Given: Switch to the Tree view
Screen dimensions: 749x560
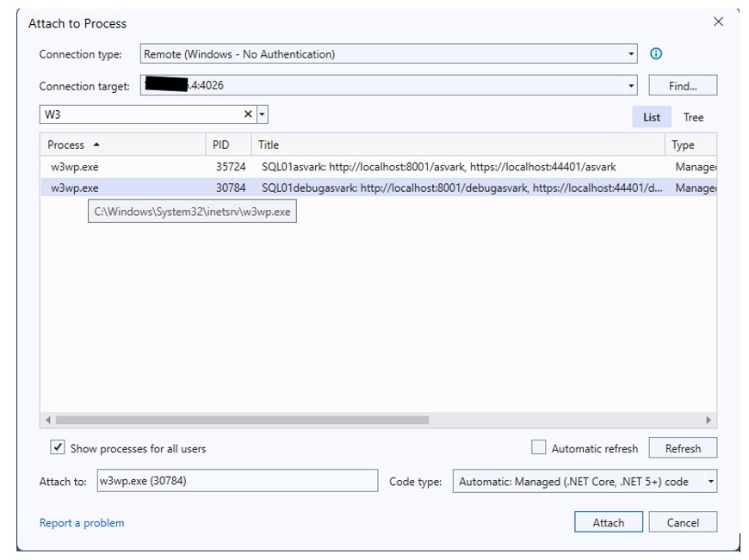Looking at the screenshot, I should tap(693, 117).
